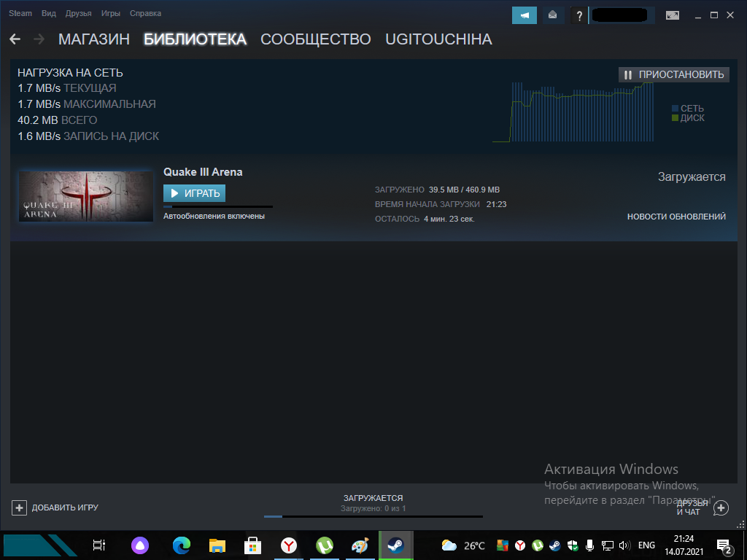747x560 pixels.
Task: Click Steam icon in taskbar
Action: (x=395, y=545)
